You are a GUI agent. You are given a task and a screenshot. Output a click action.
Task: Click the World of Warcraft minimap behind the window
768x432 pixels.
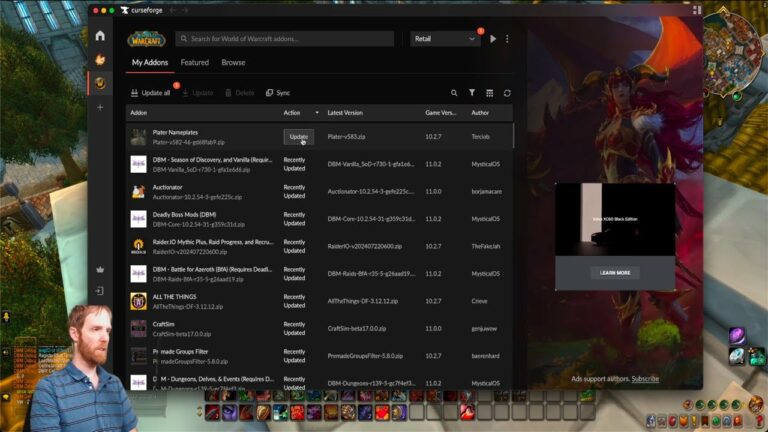[733, 53]
